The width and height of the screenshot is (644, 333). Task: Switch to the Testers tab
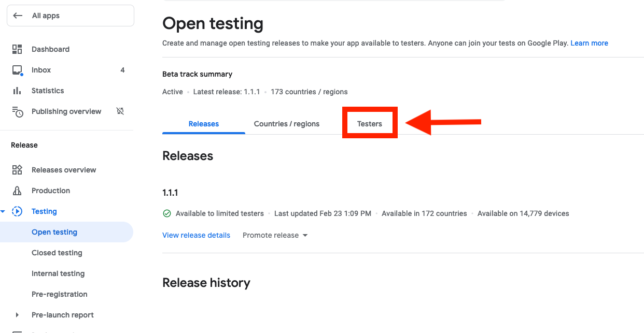(370, 124)
